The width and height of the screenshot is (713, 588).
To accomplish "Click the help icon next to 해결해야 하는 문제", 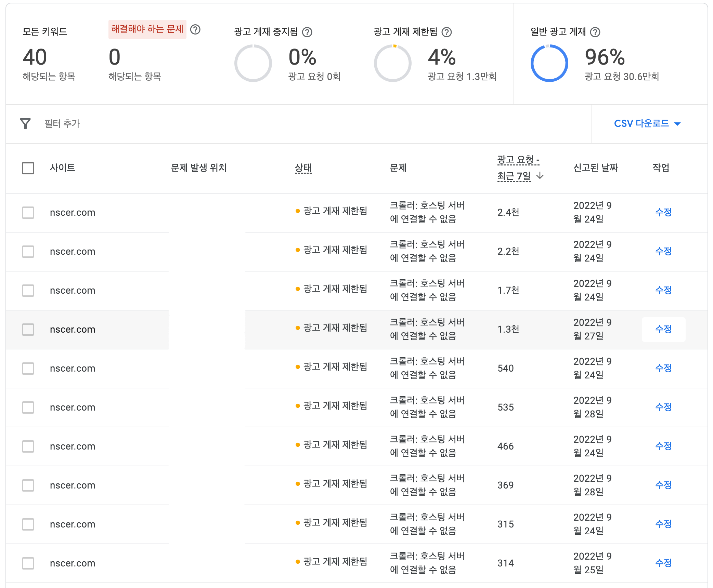I will click(x=195, y=30).
